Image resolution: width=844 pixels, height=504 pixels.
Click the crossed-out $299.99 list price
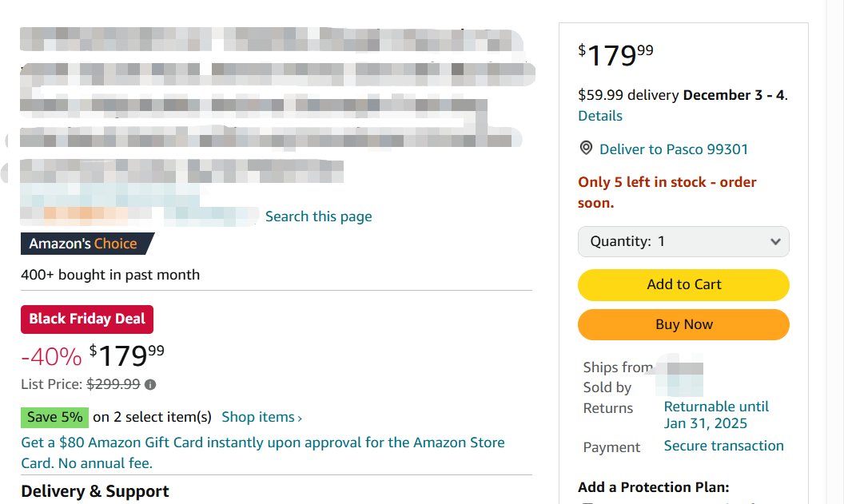(113, 384)
